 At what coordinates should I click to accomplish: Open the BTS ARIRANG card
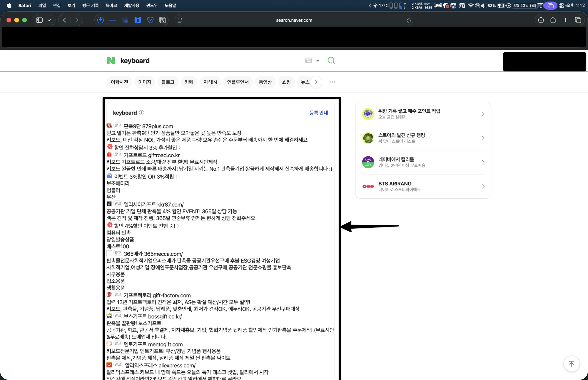(423, 186)
